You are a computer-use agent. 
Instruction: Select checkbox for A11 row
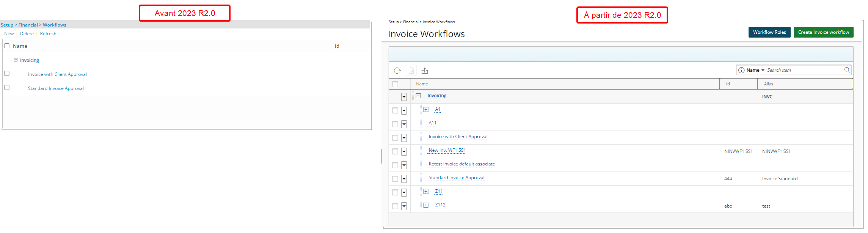[395, 124]
